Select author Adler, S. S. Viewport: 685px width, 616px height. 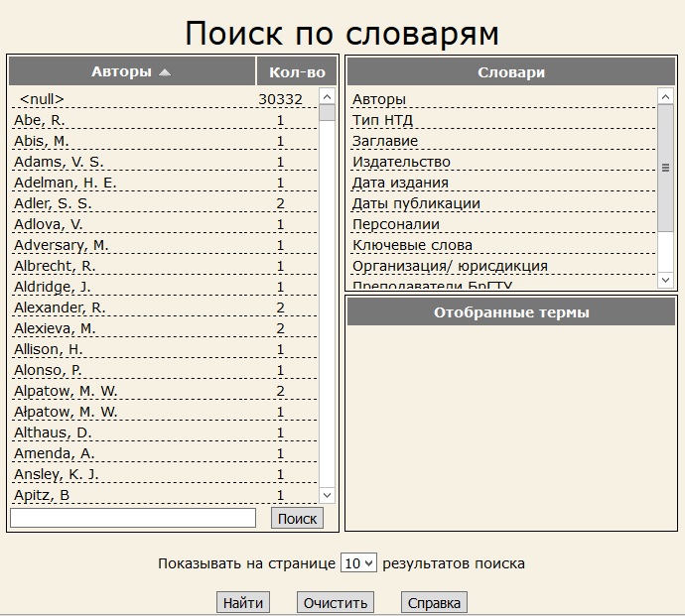(53, 203)
